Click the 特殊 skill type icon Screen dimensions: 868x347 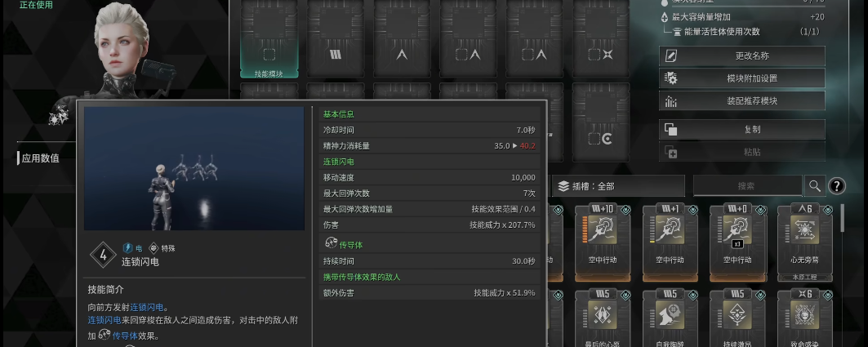(154, 248)
